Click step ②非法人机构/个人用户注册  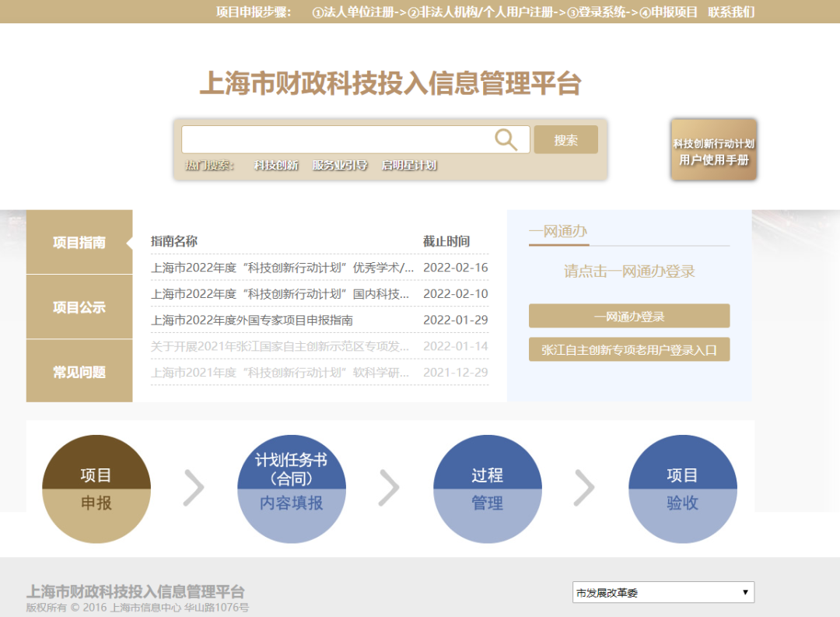[481, 12]
